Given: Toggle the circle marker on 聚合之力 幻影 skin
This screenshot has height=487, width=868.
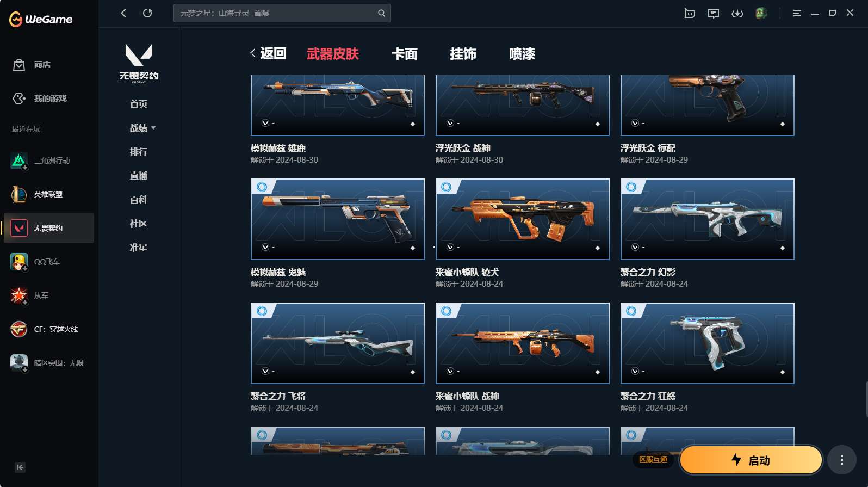Looking at the screenshot, I should pos(631,187).
